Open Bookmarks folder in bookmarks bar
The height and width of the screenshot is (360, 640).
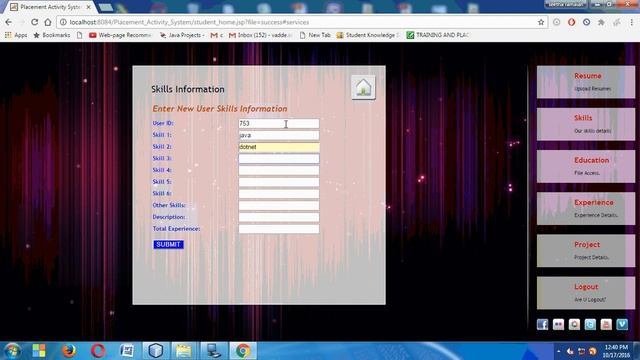tap(52, 35)
